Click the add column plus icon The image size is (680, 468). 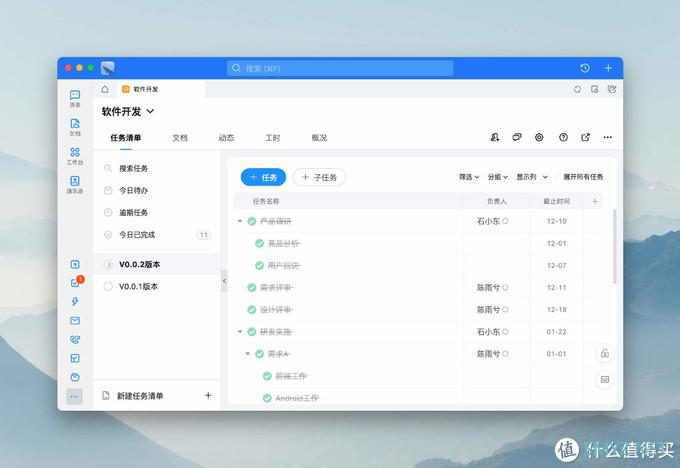point(595,201)
